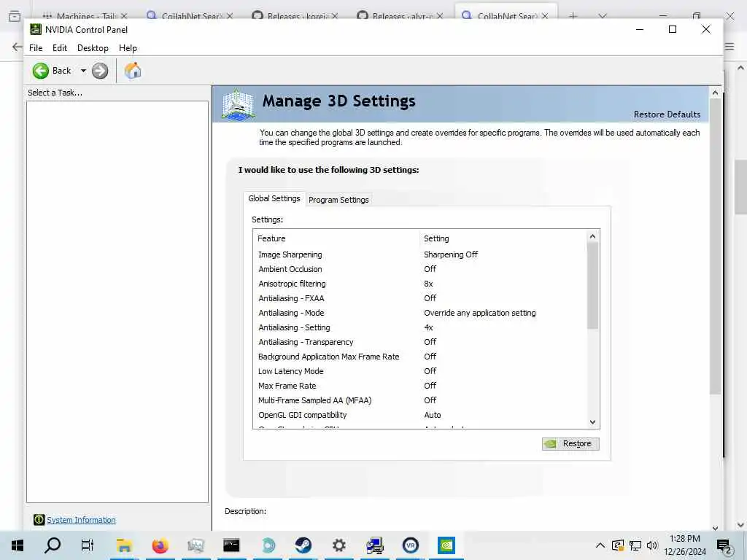Click the NVIDIA taskbar icon
The width and height of the screenshot is (747, 560).
[446, 545]
